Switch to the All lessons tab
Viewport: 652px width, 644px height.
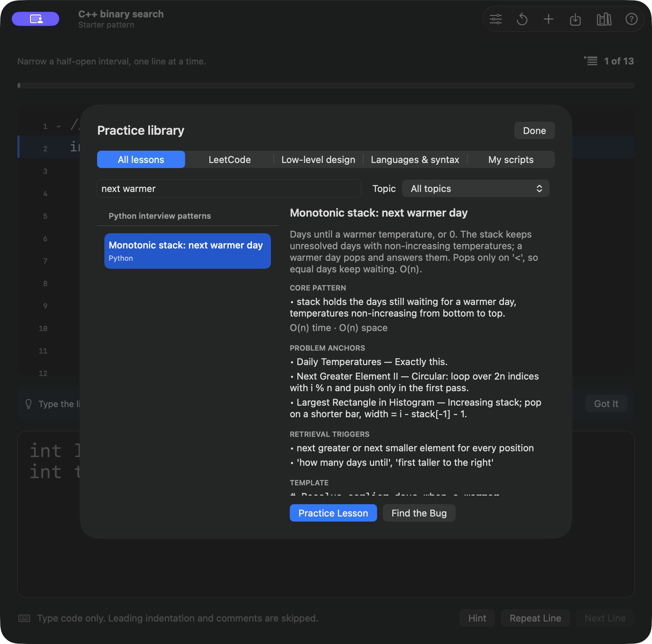tap(141, 159)
